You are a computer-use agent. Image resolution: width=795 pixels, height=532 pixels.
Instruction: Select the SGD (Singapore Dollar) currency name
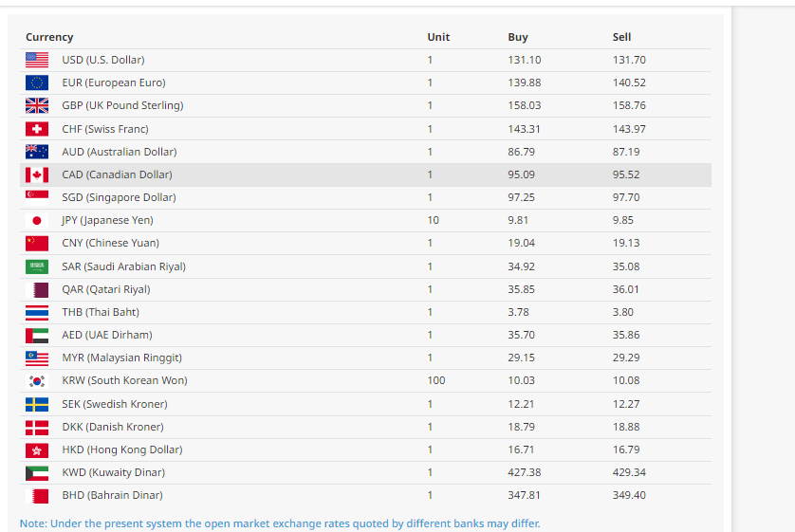click(x=120, y=197)
